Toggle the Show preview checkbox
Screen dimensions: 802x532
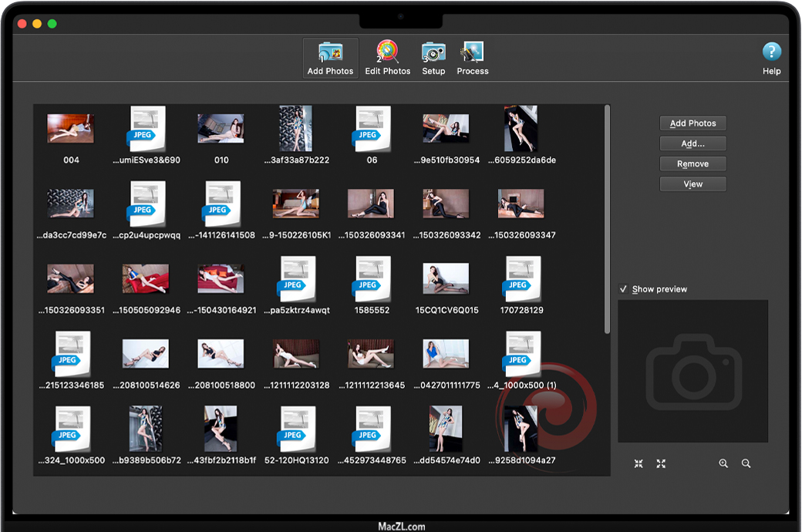(624, 289)
